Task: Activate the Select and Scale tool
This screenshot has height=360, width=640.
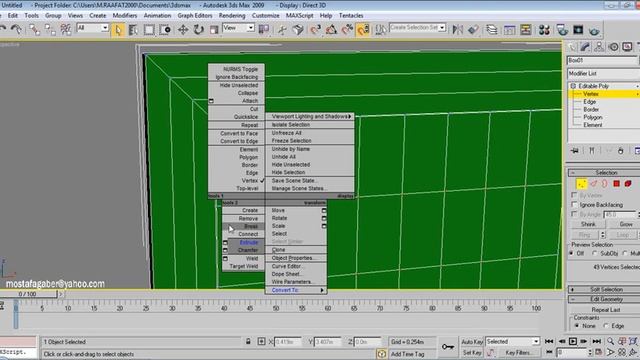Action: pos(214,30)
